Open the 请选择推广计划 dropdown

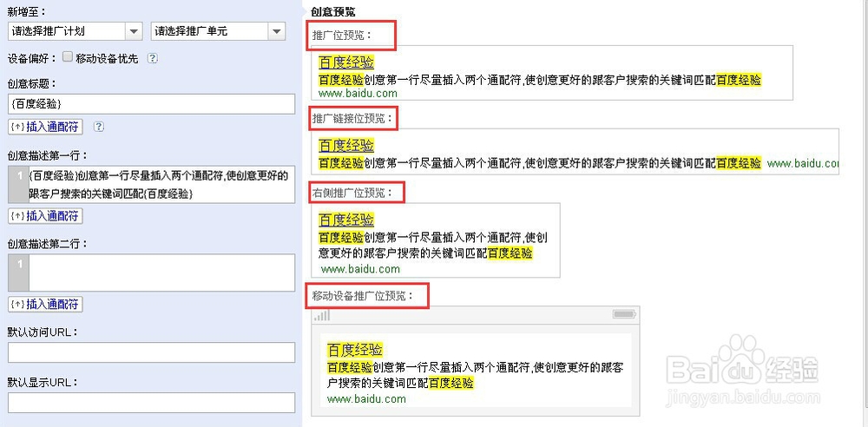tap(76, 31)
